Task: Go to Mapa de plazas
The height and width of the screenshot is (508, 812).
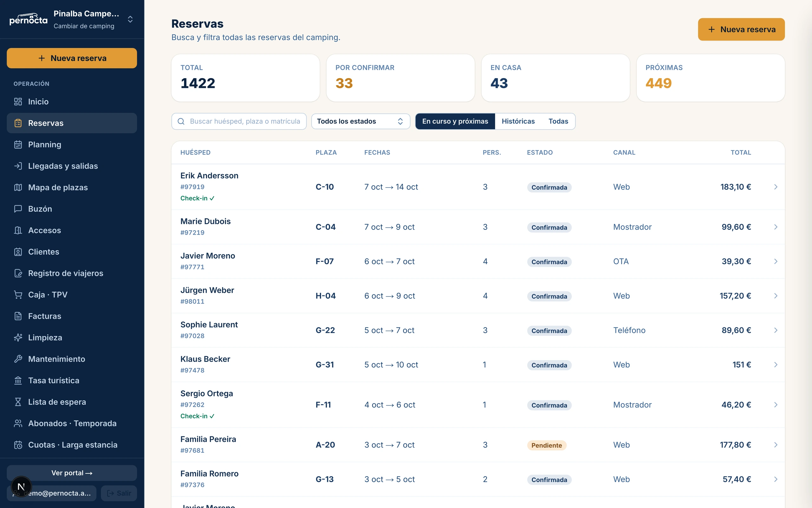Action: coord(72,187)
